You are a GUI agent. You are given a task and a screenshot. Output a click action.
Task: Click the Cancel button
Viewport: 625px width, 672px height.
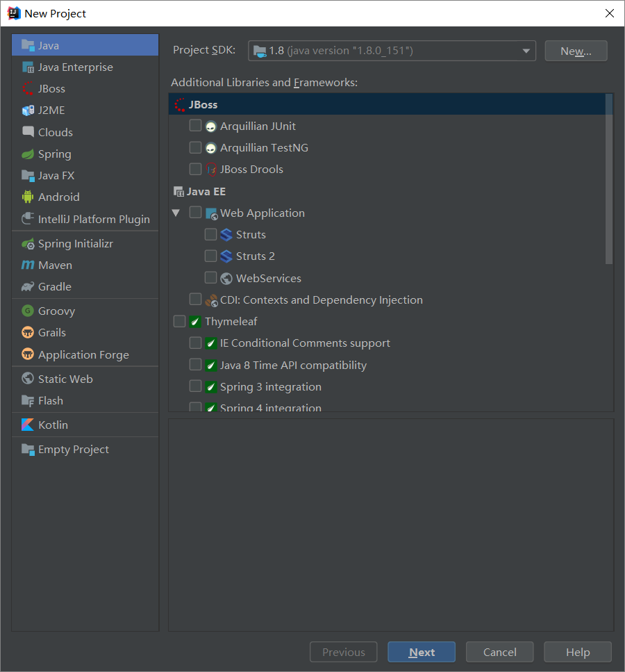click(x=499, y=652)
